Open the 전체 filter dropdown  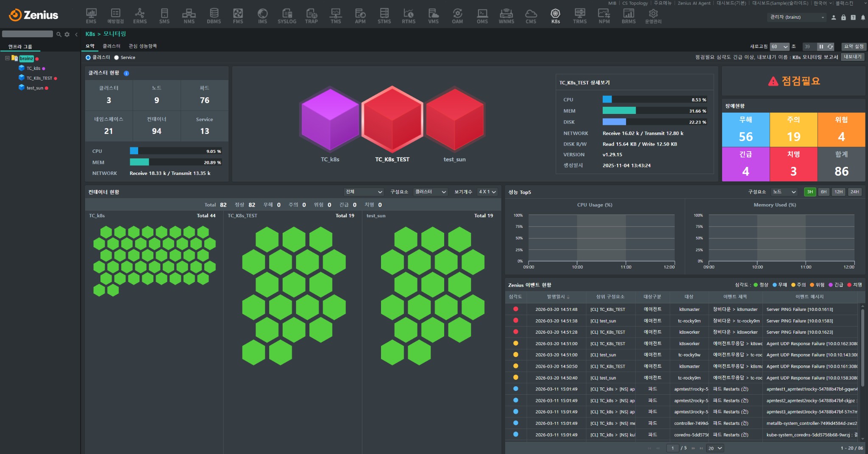pyautogui.click(x=364, y=192)
